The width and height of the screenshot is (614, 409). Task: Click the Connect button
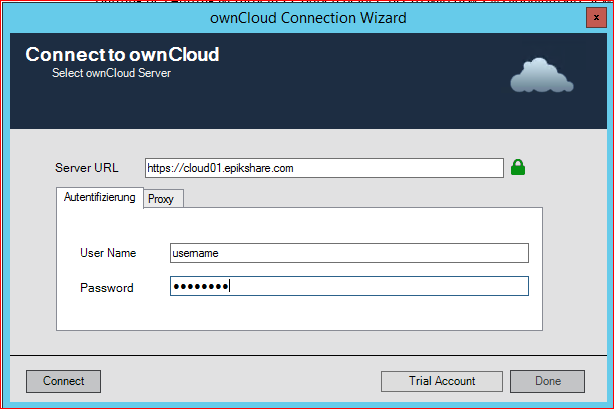pyautogui.click(x=63, y=381)
